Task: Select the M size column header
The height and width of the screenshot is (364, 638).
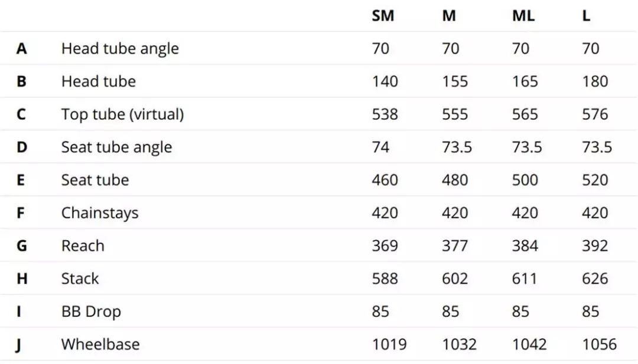Action: coord(449,16)
